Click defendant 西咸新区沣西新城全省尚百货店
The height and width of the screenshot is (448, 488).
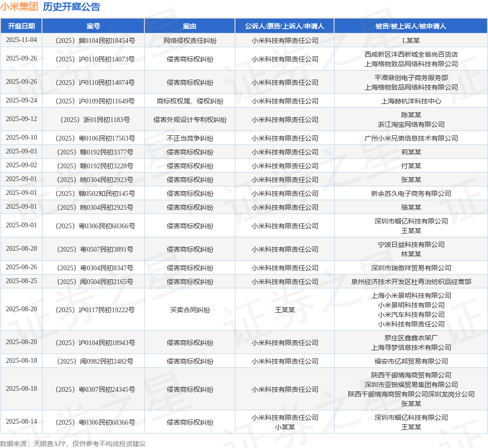[411, 54]
